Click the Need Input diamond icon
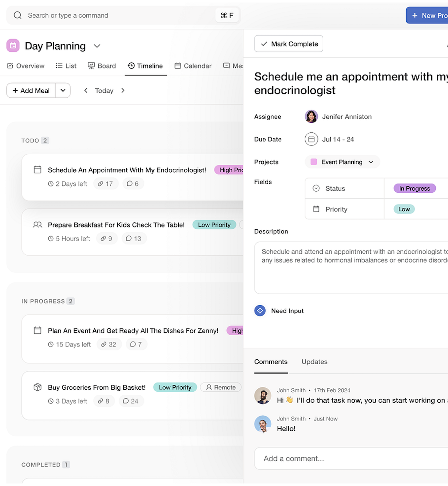Viewport: 448px width, 486px height. (x=260, y=311)
